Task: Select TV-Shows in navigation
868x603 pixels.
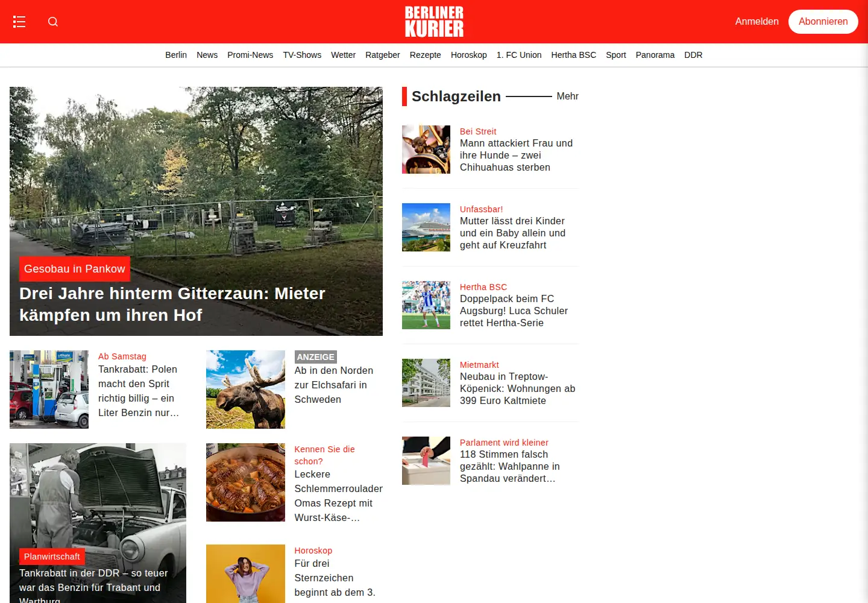Action: 302,55
